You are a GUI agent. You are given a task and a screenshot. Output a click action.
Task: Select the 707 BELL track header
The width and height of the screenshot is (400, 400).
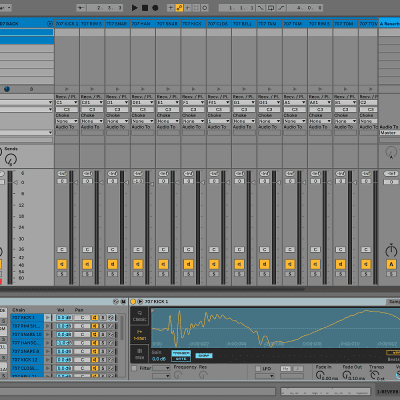point(244,24)
